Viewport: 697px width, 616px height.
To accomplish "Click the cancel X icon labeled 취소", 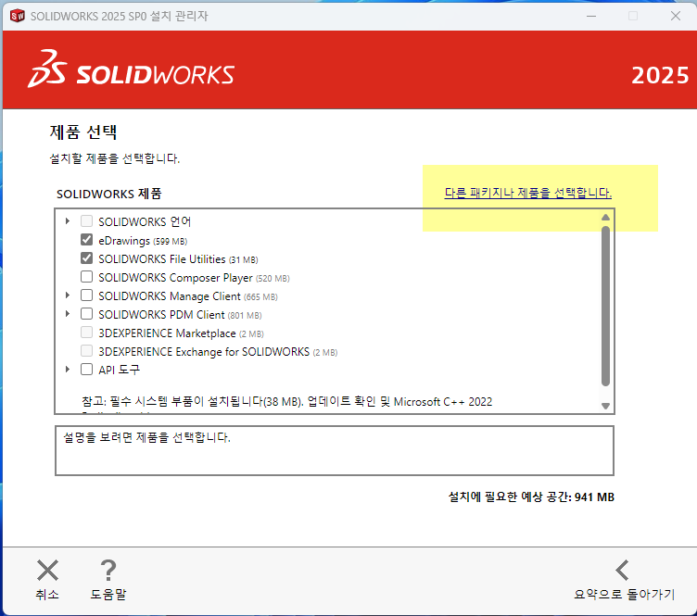I will coord(47,571).
